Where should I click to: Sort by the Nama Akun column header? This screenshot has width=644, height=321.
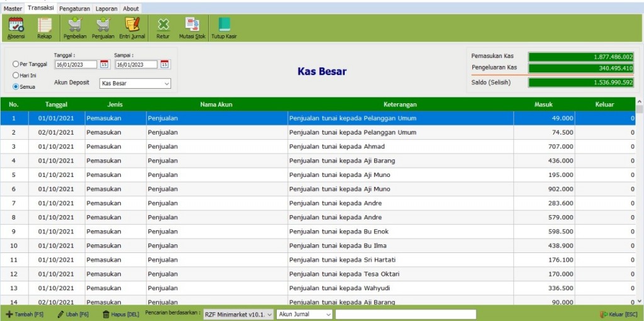click(x=216, y=104)
